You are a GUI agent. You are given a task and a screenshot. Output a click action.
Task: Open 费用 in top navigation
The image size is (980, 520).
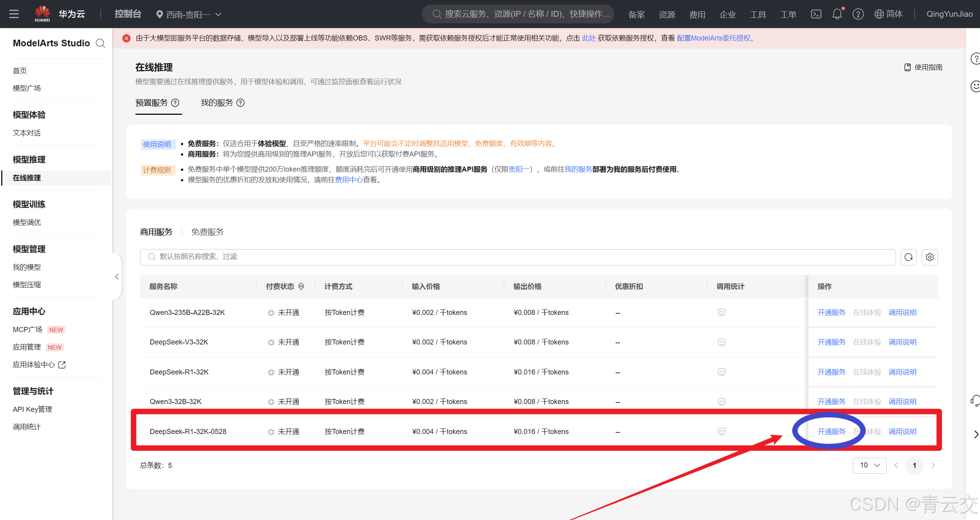coord(697,14)
